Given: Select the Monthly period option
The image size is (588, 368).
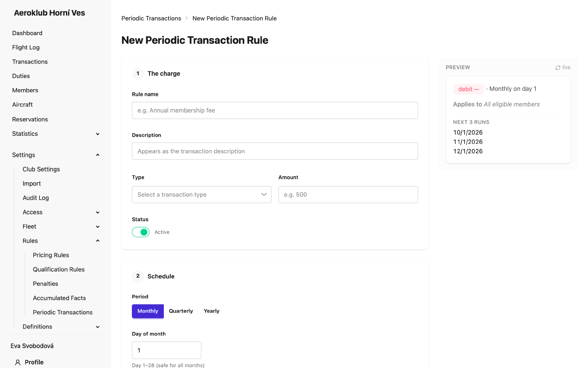Looking at the screenshot, I should coord(148,311).
